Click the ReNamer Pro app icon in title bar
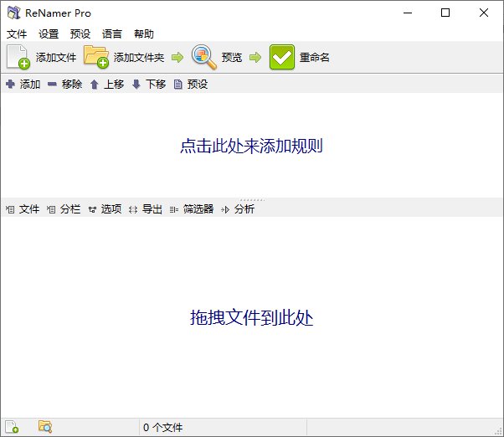The height and width of the screenshot is (437, 504). pos(14,13)
